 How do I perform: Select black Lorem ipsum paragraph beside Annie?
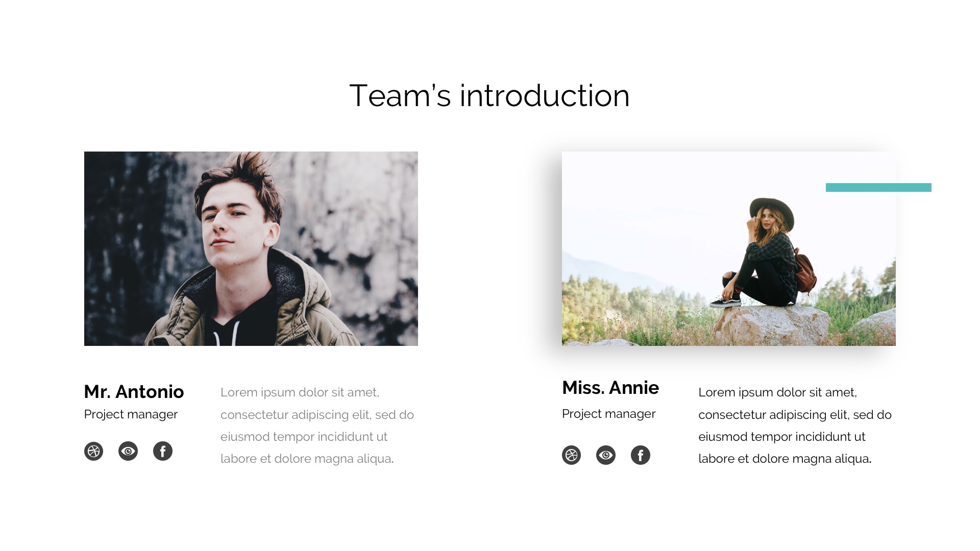[795, 425]
